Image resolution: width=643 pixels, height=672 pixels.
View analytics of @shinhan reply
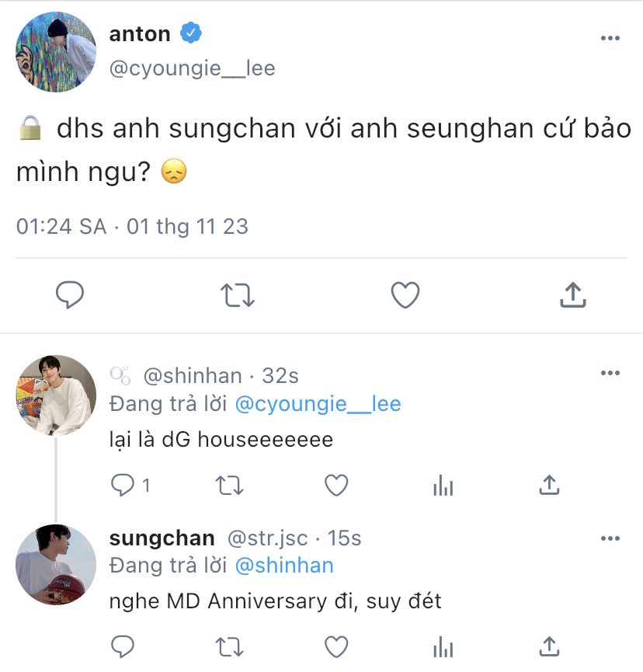(443, 485)
